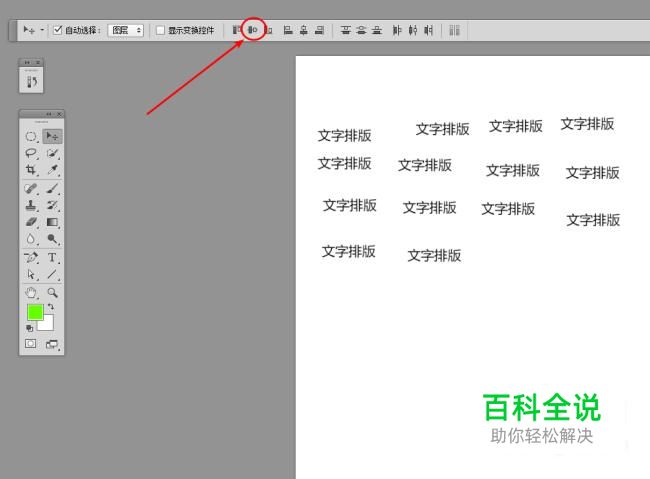This screenshot has height=479, width=650.
Task: Select the Quick Selection tool
Action: pos(52,153)
